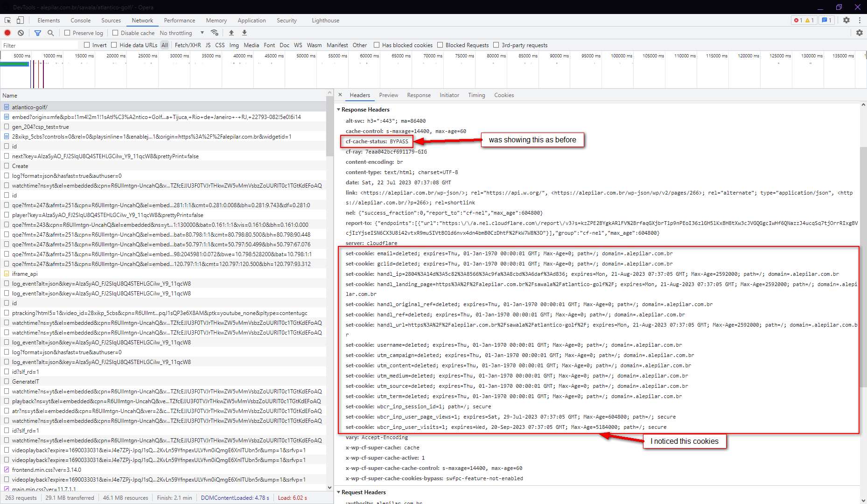The image size is (867, 504).
Task: Enable the Preserve log checkbox
Action: tap(68, 33)
